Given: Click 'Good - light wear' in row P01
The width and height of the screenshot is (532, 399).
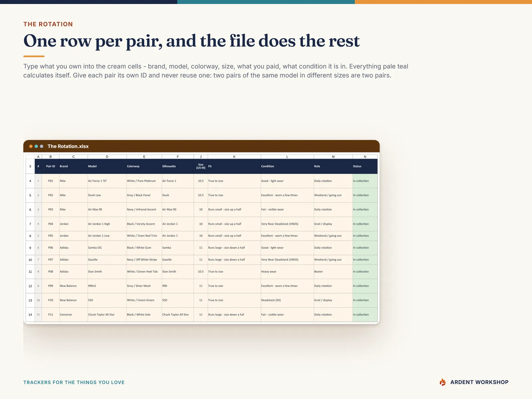Looking at the screenshot, I should [287, 181].
